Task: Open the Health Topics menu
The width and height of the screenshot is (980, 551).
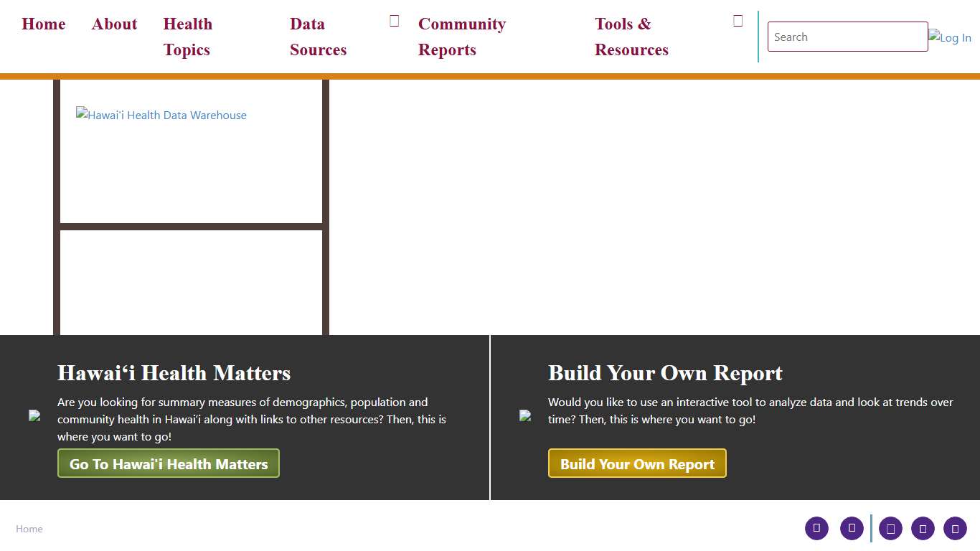Action: tap(187, 37)
